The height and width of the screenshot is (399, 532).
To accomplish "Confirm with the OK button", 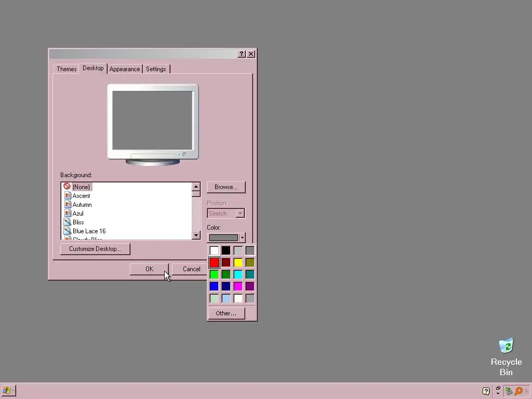I will click(149, 269).
